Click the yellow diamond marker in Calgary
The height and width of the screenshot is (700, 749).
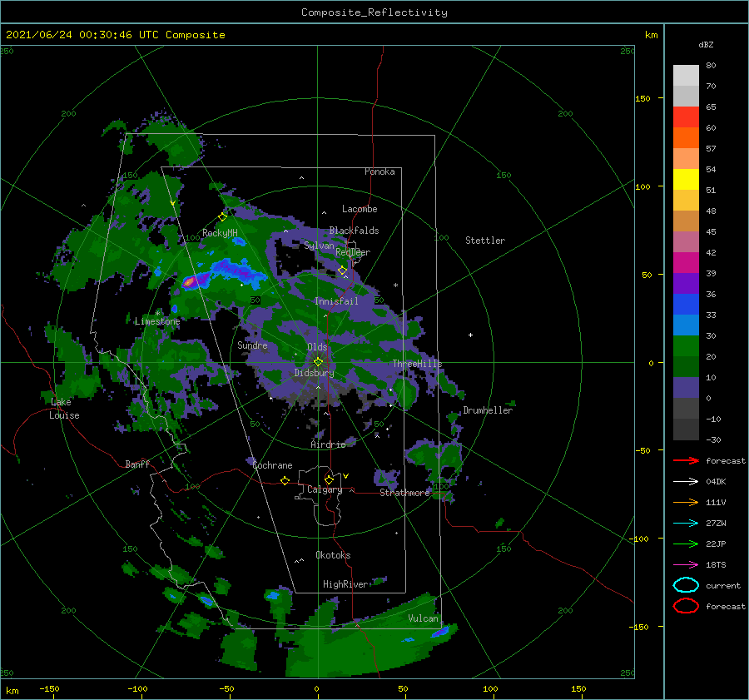click(329, 479)
